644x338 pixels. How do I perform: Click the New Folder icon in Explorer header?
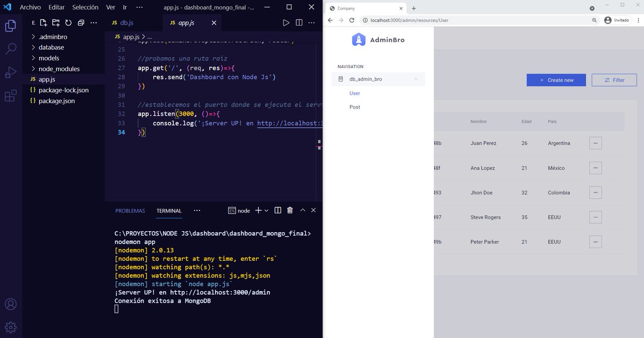pos(56,23)
